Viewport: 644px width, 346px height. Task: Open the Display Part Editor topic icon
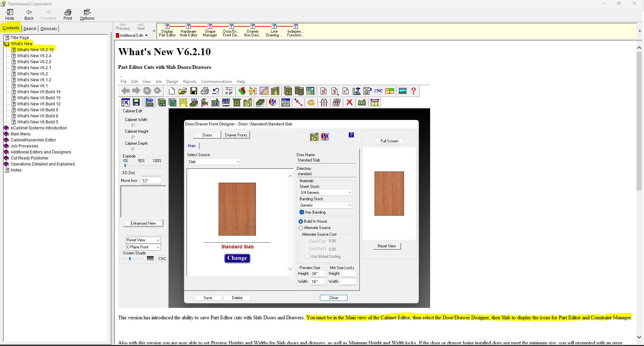167,26
